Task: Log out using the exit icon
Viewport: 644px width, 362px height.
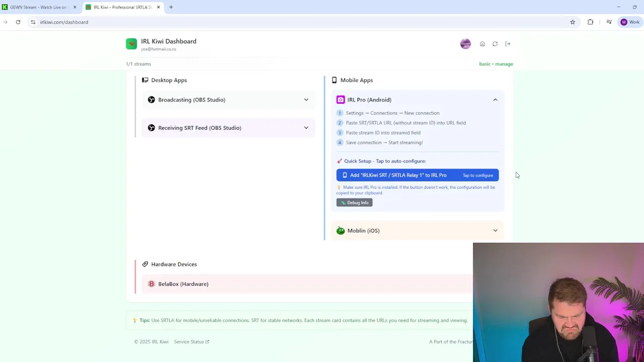Action: click(x=508, y=44)
